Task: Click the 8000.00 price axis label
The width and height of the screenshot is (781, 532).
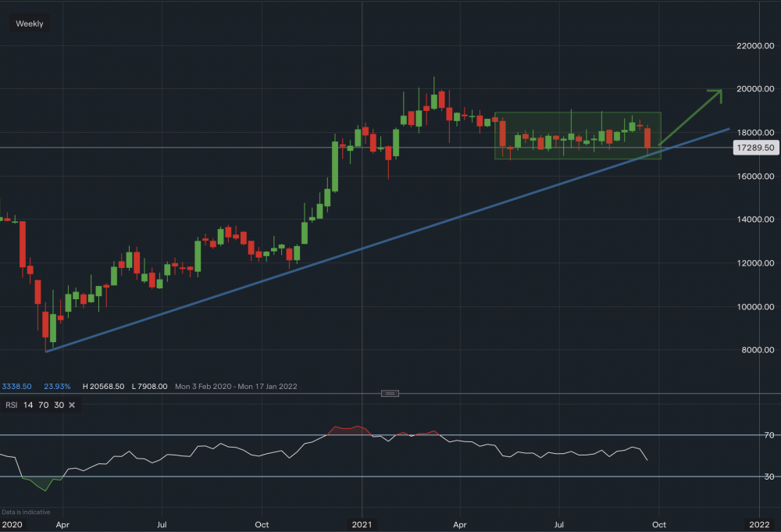Action: (x=756, y=350)
